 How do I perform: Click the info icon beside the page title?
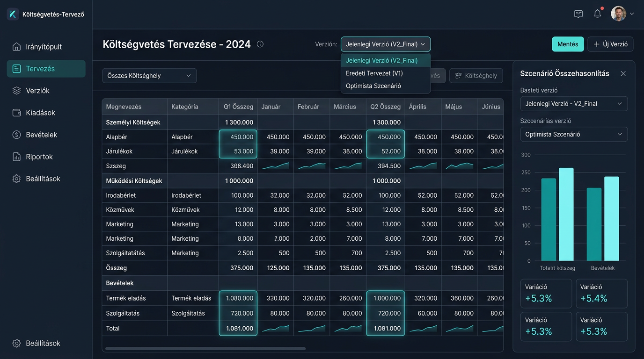[x=260, y=44]
